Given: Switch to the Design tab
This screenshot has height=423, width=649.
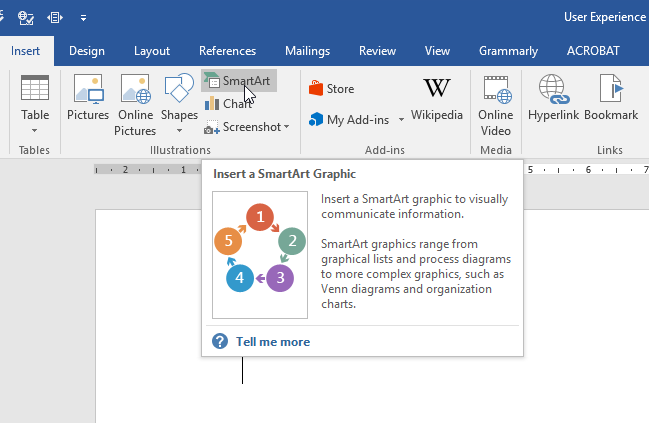Looking at the screenshot, I should tap(87, 51).
